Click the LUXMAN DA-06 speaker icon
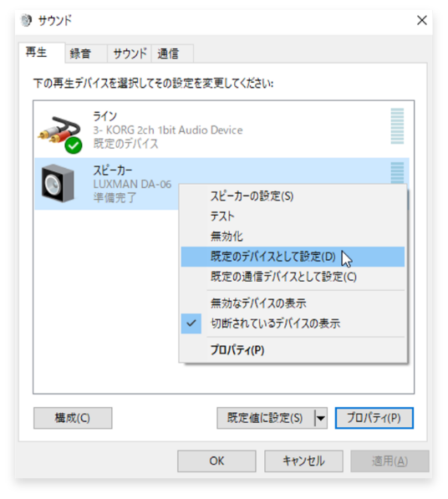Viewport: 448px width, 499px height. [x=58, y=183]
